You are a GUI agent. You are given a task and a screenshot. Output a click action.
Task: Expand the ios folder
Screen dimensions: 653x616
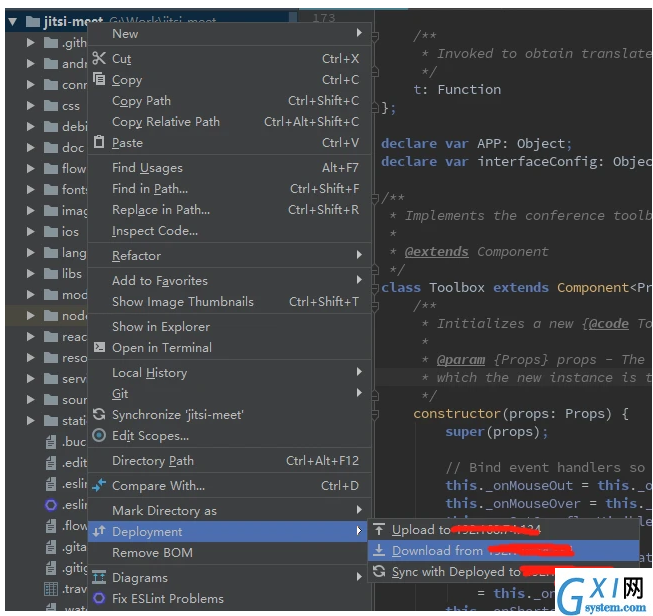coord(30,231)
